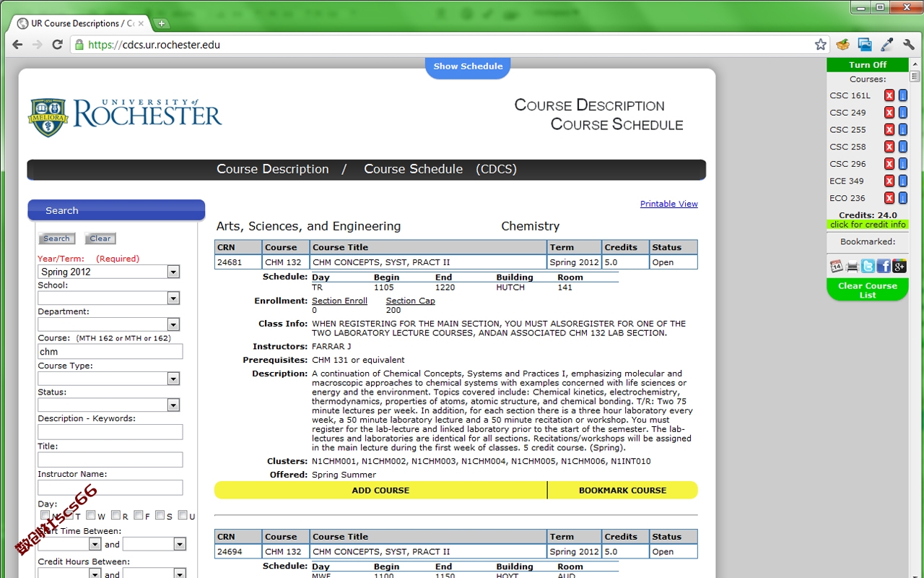
Task: Activate the eyedropper extension icon
Action: click(x=887, y=45)
